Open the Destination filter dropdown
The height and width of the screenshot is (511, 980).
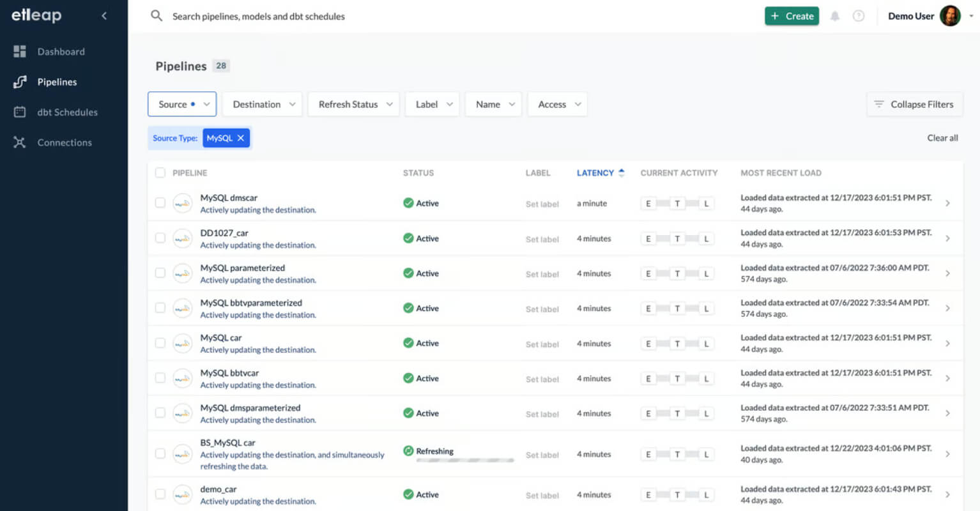[263, 104]
